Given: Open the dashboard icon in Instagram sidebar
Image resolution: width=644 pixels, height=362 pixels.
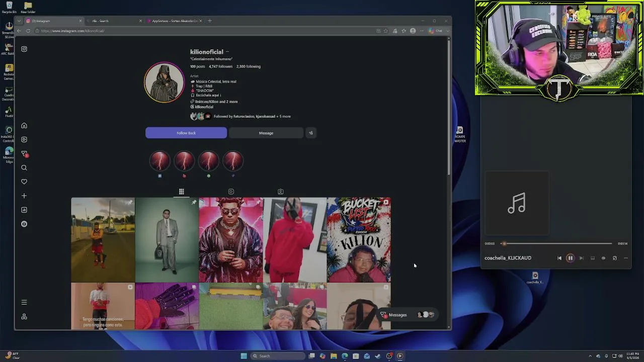Looking at the screenshot, I should point(24,210).
